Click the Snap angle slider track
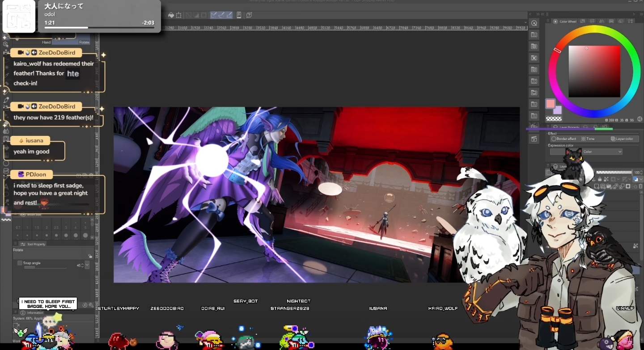644x350 pixels. click(x=45, y=267)
